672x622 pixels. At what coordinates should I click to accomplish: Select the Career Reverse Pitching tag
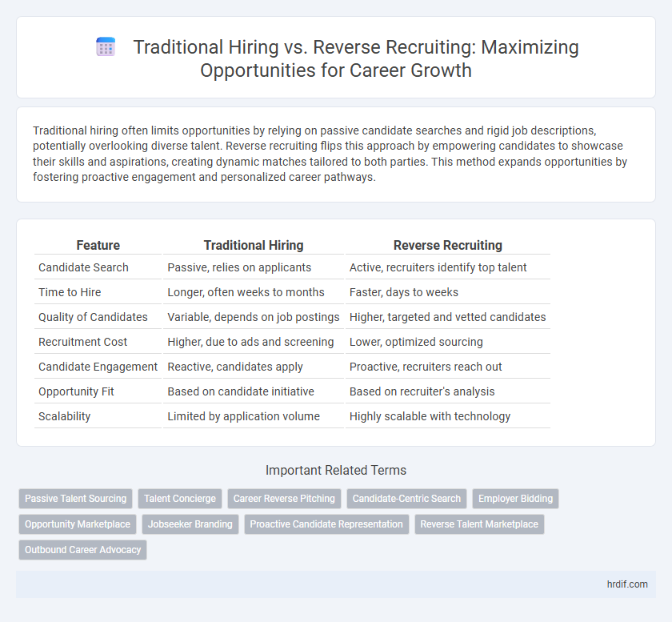tap(284, 499)
